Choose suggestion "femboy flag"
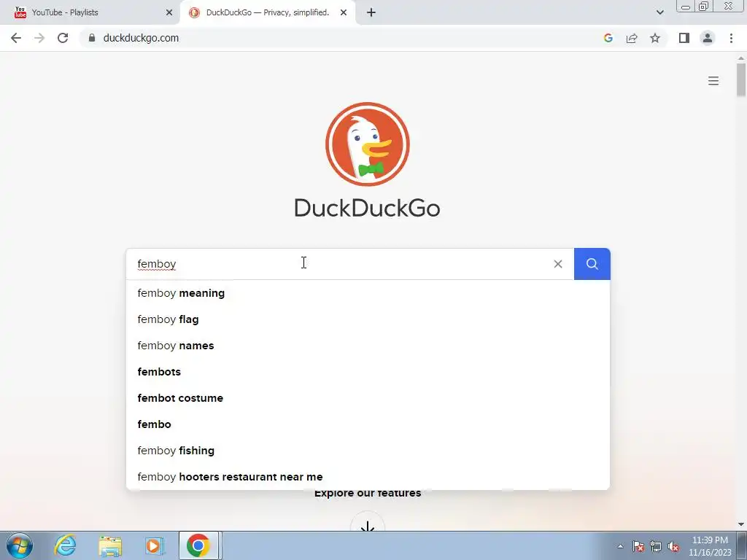This screenshot has height=560, width=747. (x=368, y=319)
